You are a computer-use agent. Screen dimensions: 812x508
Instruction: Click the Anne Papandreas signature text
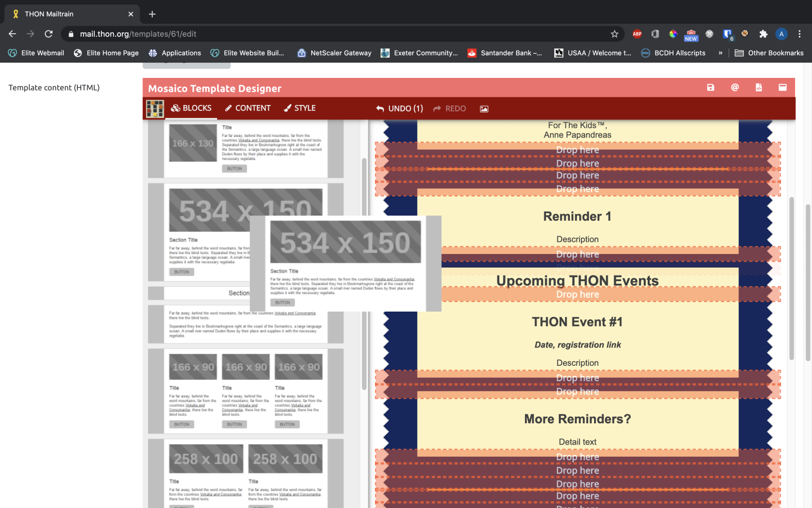point(577,135)
